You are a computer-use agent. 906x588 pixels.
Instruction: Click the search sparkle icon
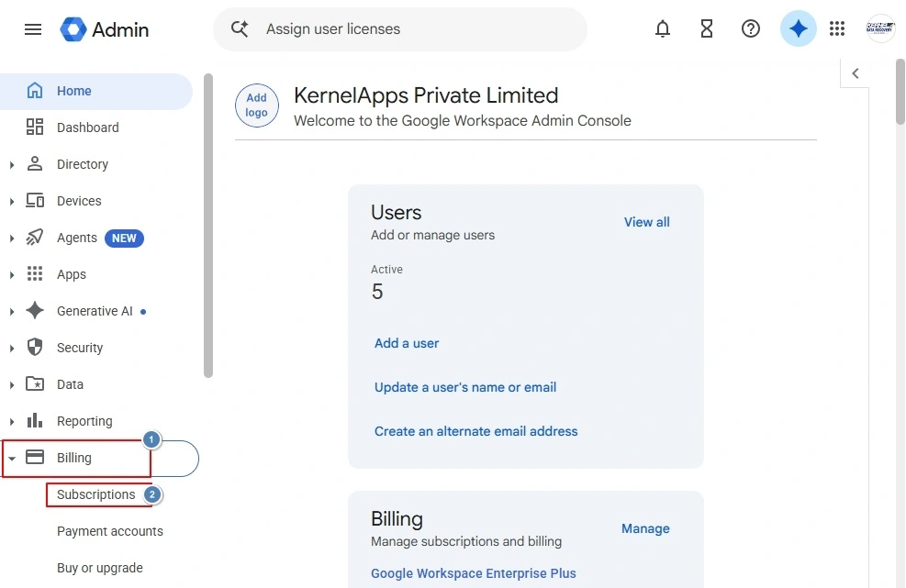pos(240,28)
